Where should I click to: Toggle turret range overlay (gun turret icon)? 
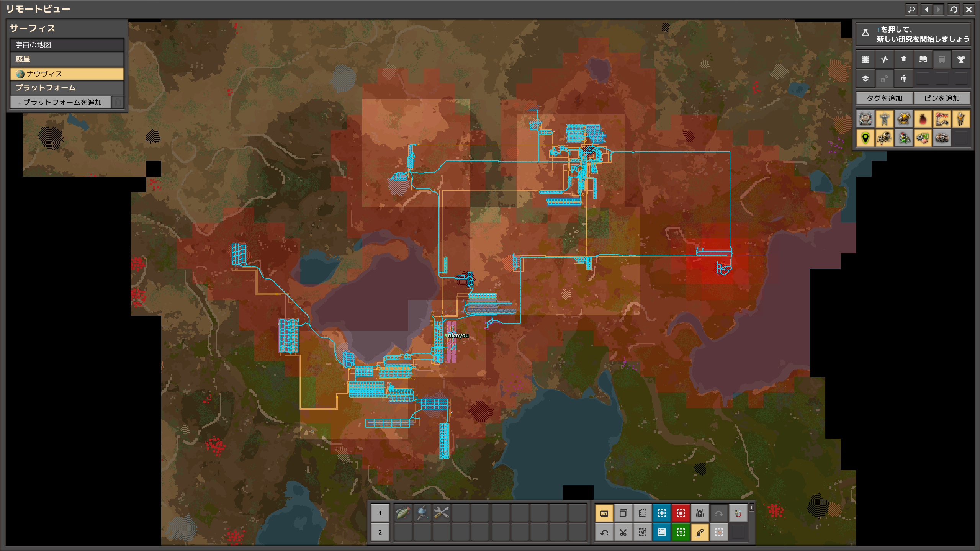coord(904,119)
